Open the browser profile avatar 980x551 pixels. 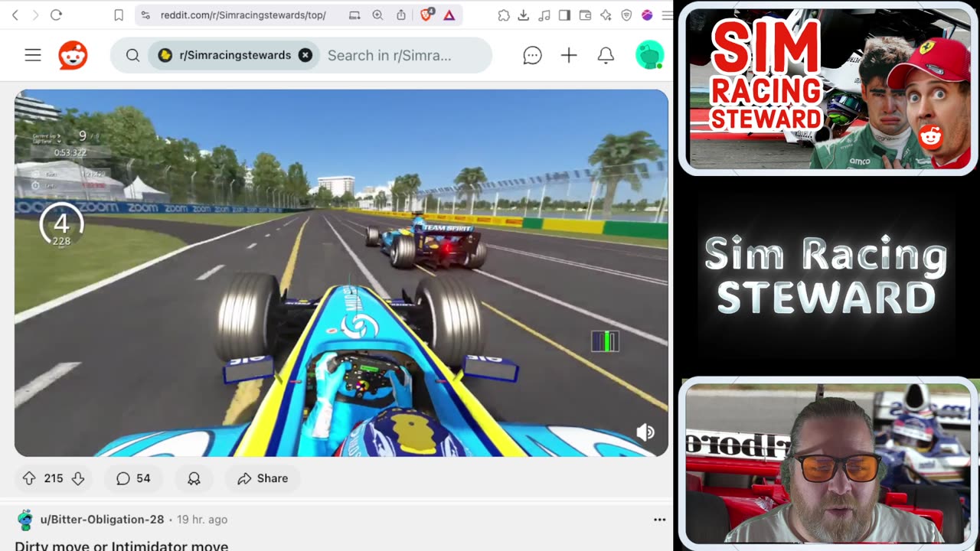pos(647,15)
